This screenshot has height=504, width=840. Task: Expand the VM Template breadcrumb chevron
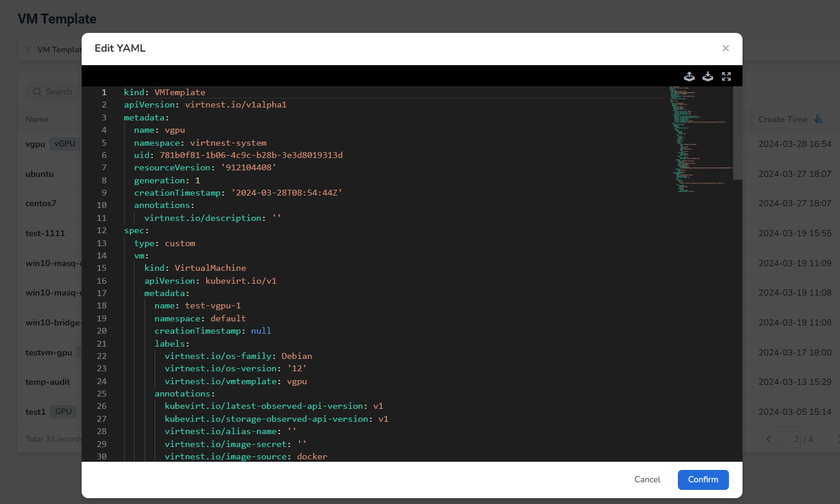(28, 49)
